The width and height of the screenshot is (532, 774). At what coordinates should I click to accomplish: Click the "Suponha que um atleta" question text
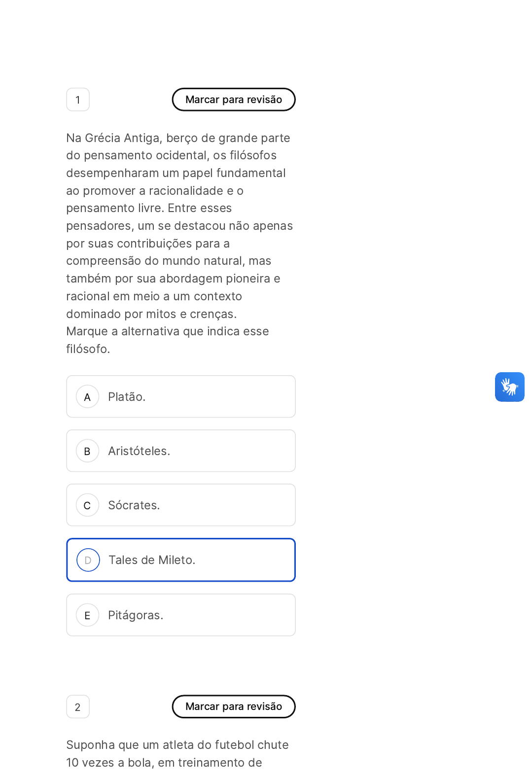coord(177,745)
